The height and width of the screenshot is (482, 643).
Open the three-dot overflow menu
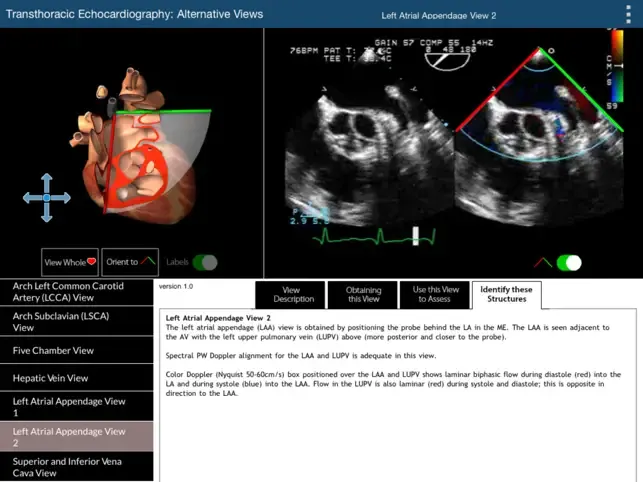(x=628, y=14)
